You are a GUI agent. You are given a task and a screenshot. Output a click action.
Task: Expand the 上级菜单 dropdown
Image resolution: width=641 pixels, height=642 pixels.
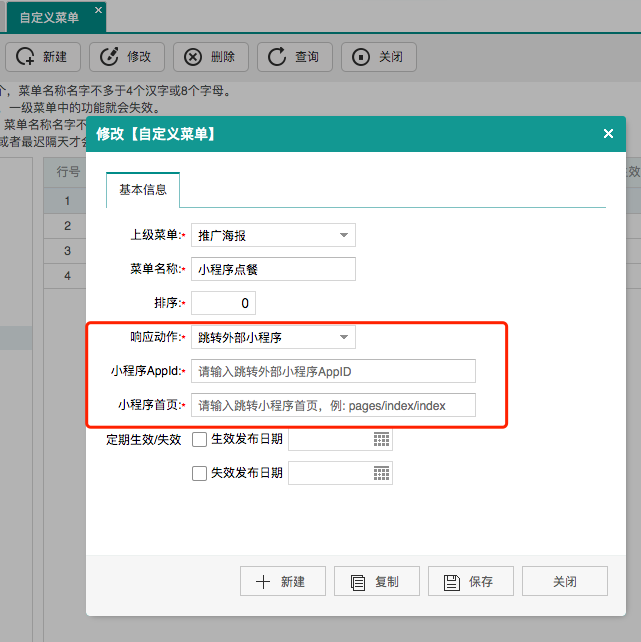pyautogui.click(x=343, y=235)
